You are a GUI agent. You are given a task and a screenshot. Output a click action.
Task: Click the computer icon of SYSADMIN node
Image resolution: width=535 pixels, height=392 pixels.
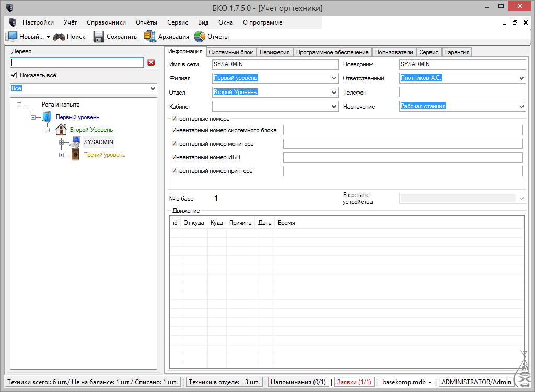75,142
